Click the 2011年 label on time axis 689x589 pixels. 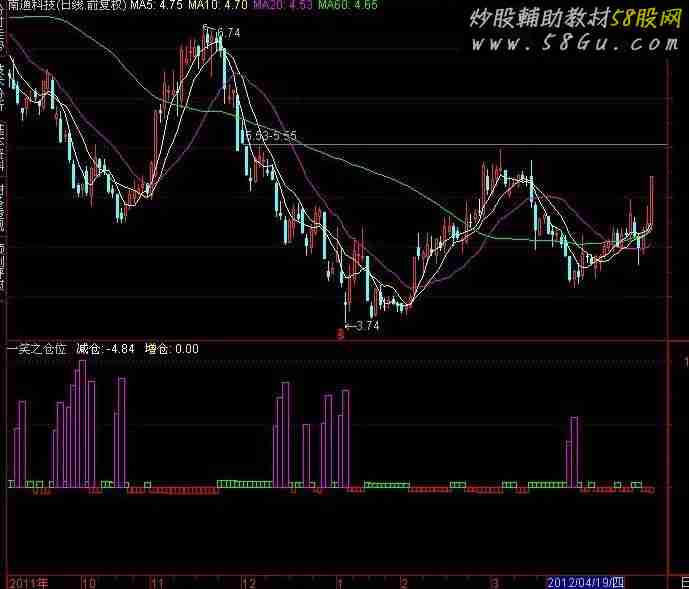(29, 581)
